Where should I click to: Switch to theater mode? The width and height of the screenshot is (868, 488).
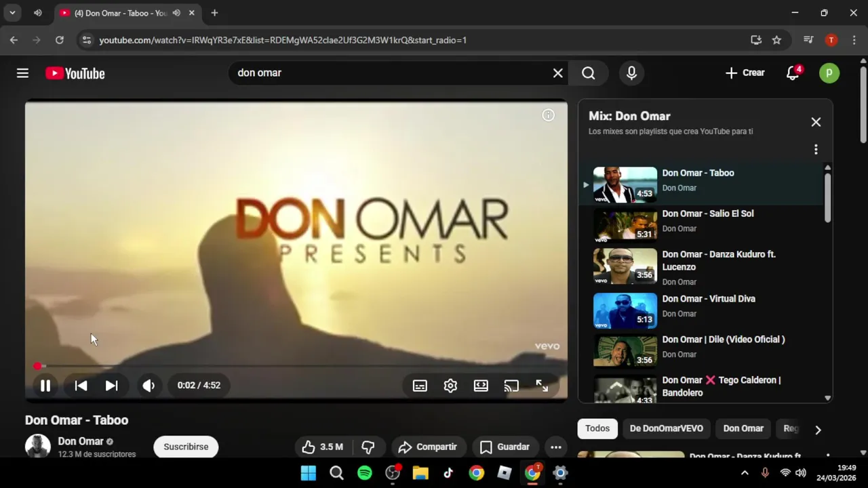(481, 386)
